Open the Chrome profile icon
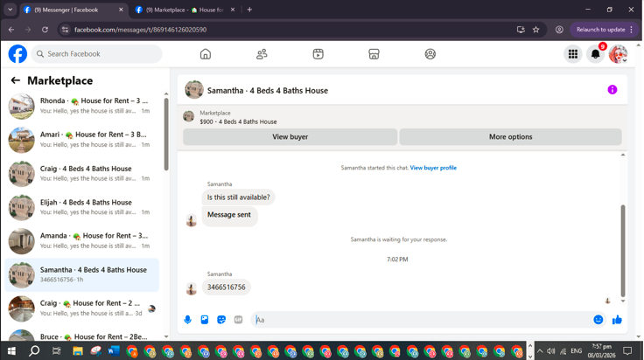This screenshot has width=644, height=360. [559, 30]
